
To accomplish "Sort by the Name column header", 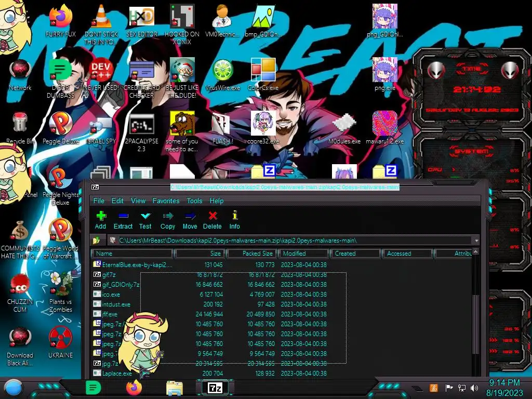I will point(132,254).
